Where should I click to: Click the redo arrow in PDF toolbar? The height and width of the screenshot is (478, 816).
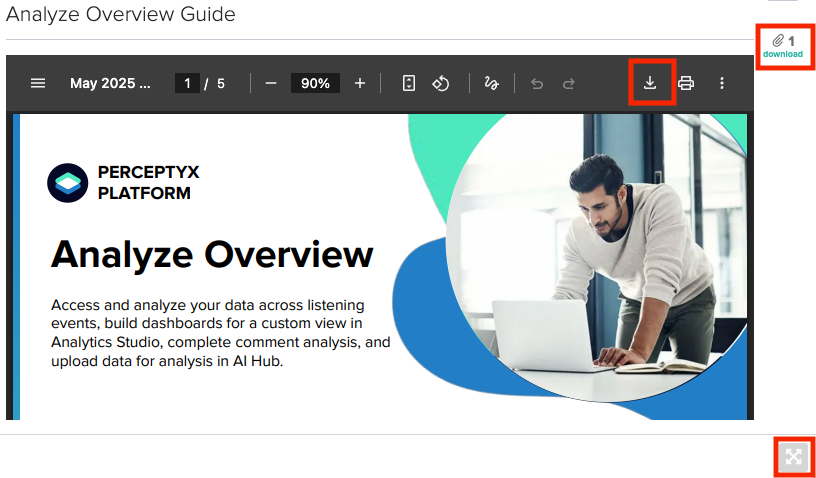pyautogui.click(x=569, y=83)
